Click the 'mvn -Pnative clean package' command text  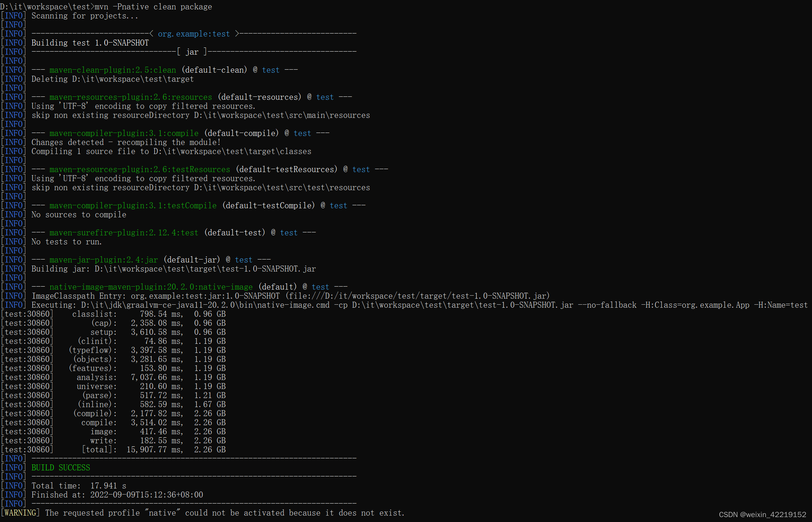pyautogui.click(x=153, y=7)
